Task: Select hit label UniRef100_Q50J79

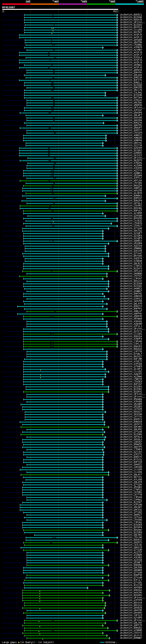Action: (131, 90)
